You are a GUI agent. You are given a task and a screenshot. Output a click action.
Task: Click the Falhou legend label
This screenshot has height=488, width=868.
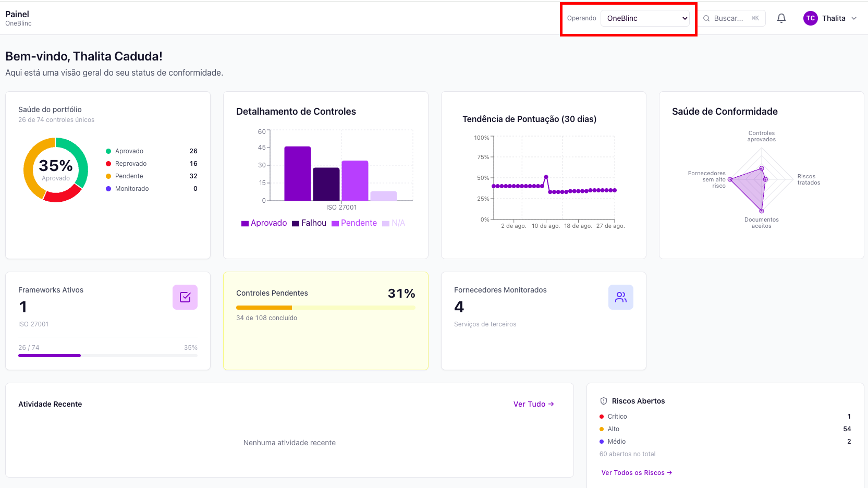[314, 223]
